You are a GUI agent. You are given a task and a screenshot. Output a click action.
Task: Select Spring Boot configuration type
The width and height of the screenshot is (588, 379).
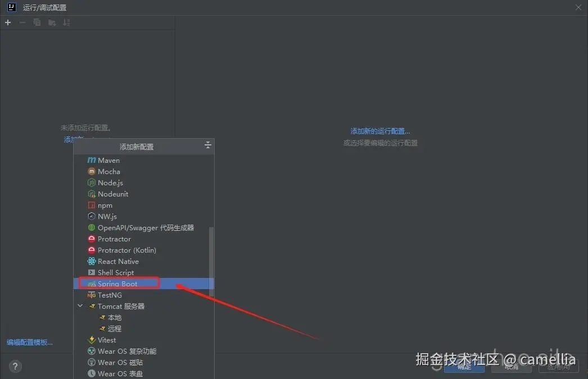click(x=143, y=284)
